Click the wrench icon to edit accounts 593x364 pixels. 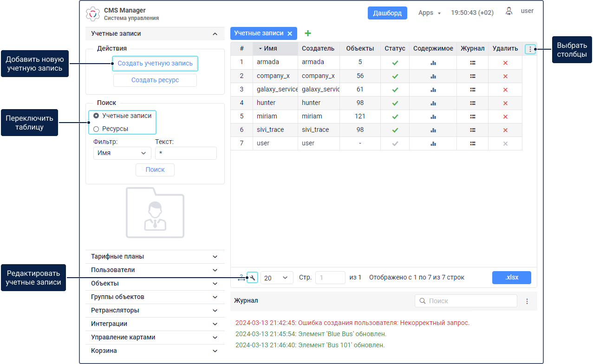(x=252, y=278)
